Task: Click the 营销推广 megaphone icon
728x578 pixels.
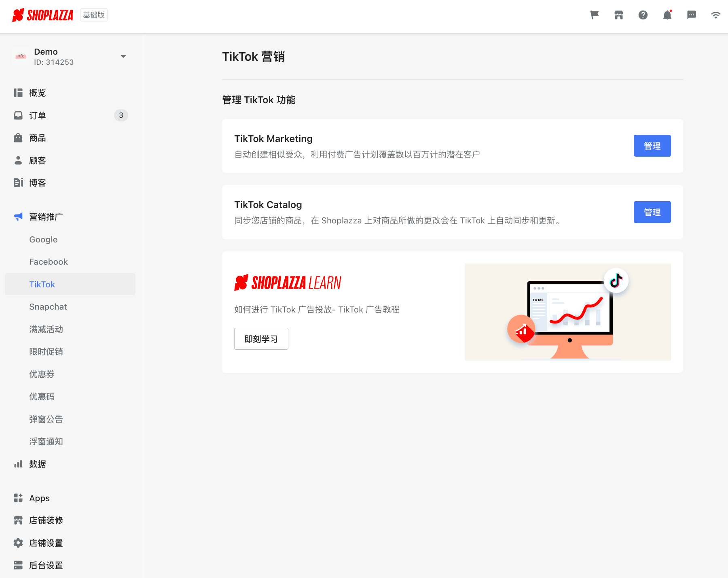Action: coord(18,217)
